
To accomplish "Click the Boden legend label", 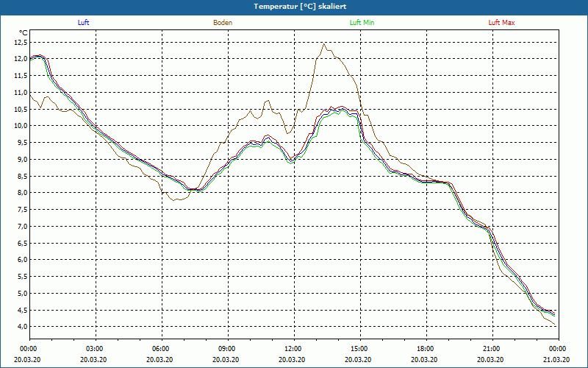I will click(223, 23).
